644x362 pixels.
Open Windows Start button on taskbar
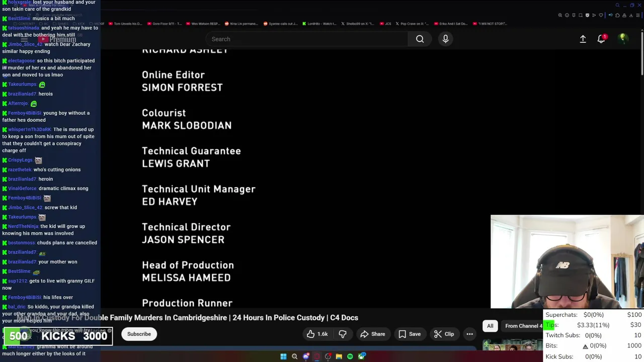(x=283, y=356)
